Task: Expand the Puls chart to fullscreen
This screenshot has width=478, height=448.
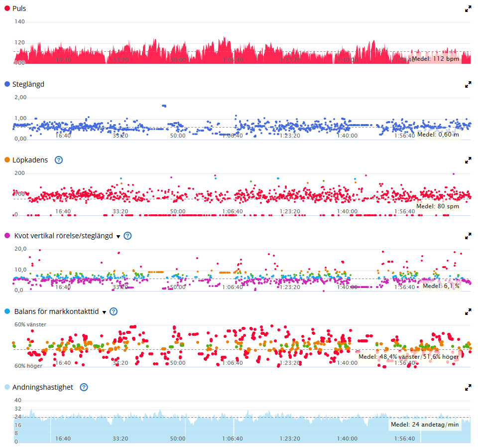Action: pyautogui.click(x=468, y=9)
